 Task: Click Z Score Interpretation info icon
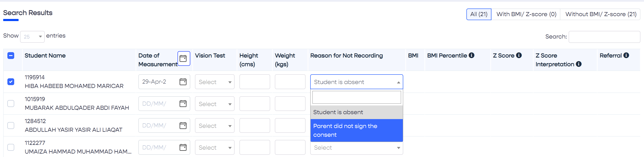click(x=579, y=64)
